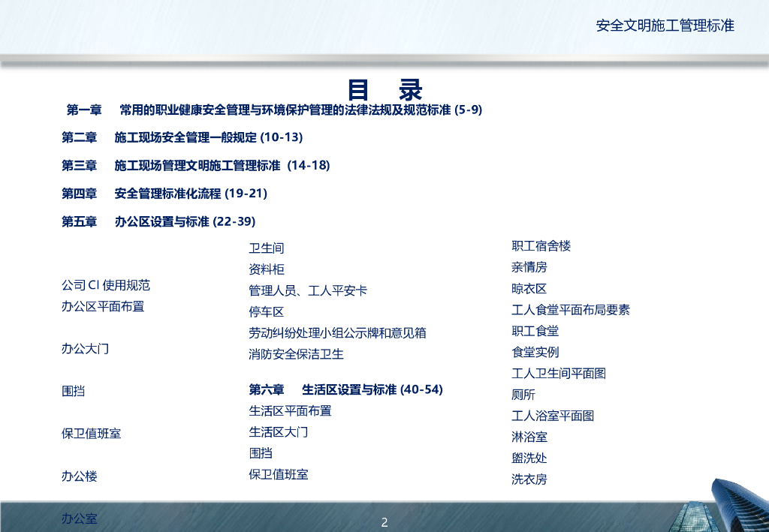Click the 办公楼 entry

click(80, 476)
